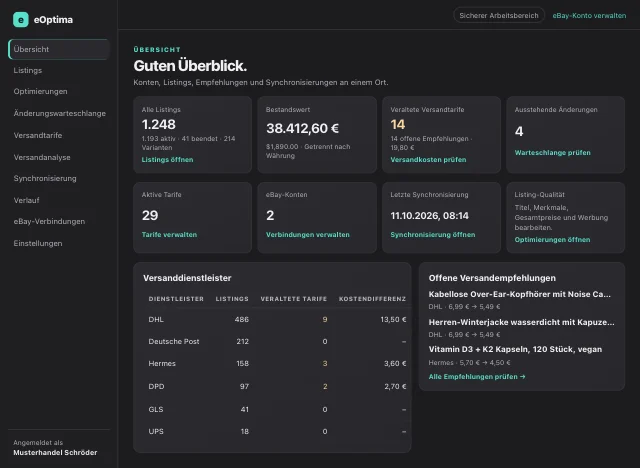
Task: Click the DIENSTLEISTER column header
Action: coord(176,299)
